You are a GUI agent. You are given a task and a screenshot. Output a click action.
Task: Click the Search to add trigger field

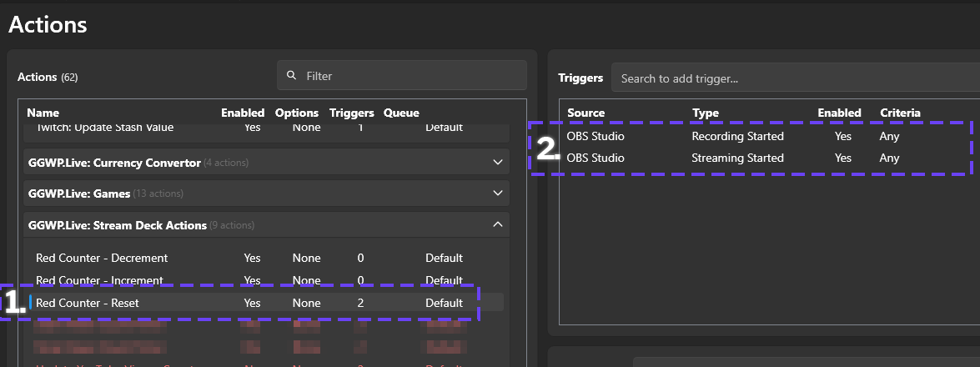(x=792, y=78)
